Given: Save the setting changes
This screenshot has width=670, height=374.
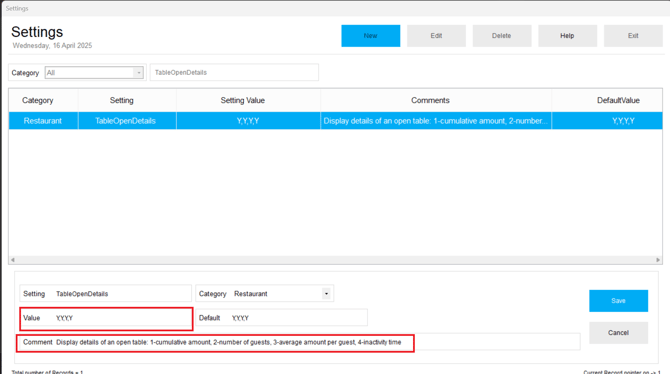Looking at the screenshot, I should [x=618, y=301].
